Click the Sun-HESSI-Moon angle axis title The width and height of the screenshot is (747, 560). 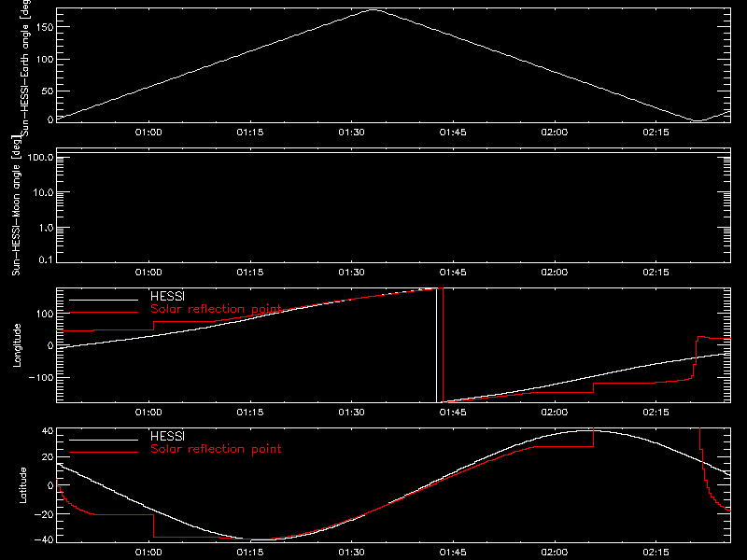click(x=16, y=205)
